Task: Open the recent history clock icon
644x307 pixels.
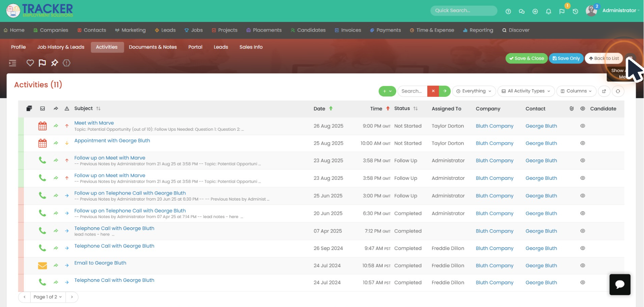Action: click(x=575, y=12)
